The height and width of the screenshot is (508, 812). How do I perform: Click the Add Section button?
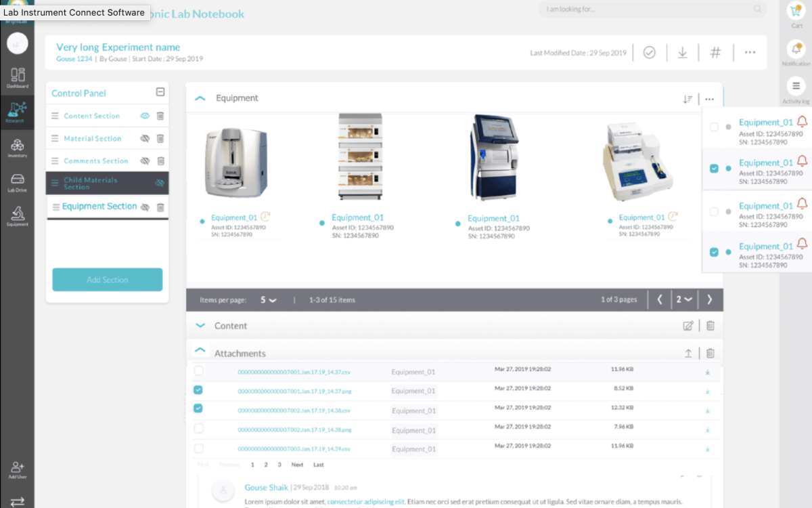pos(108,280)
